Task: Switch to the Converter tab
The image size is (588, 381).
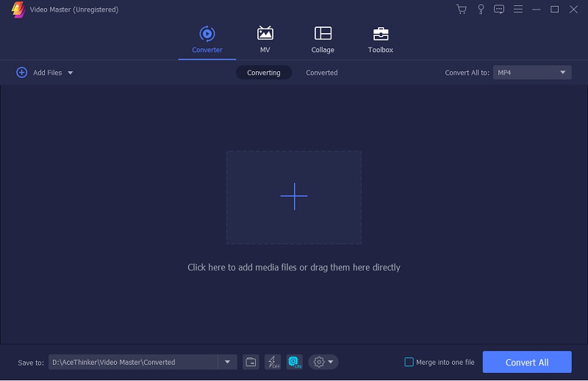Action: (x=207, y=40)
